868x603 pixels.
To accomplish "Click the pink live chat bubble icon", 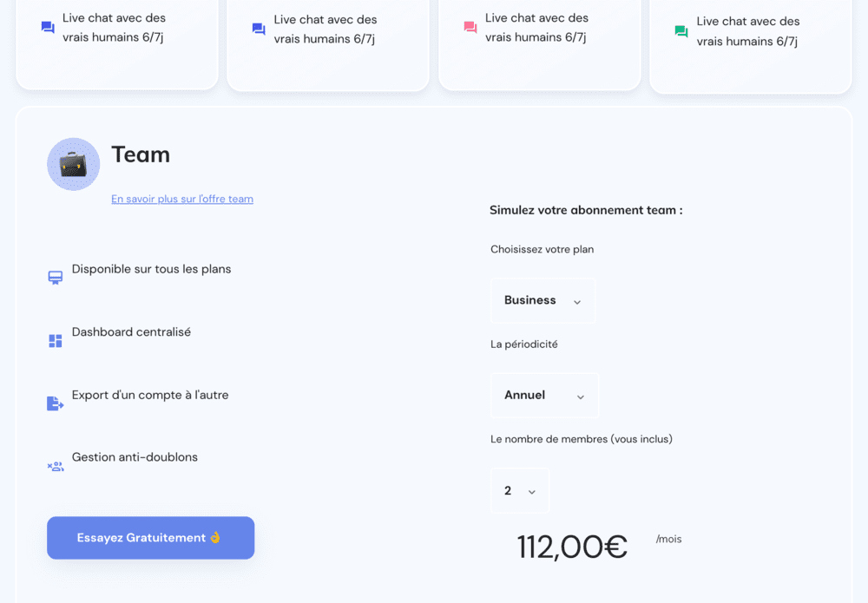I will click(470, 28).
